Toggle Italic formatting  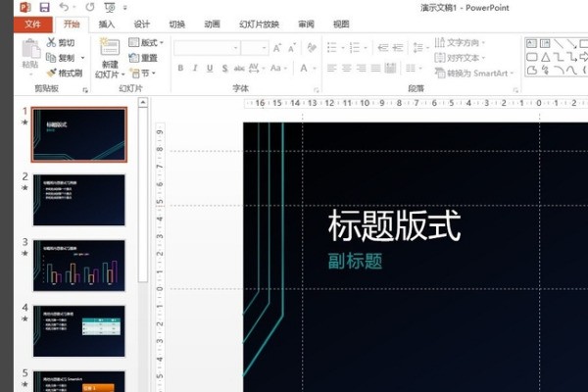click(195, 68)
